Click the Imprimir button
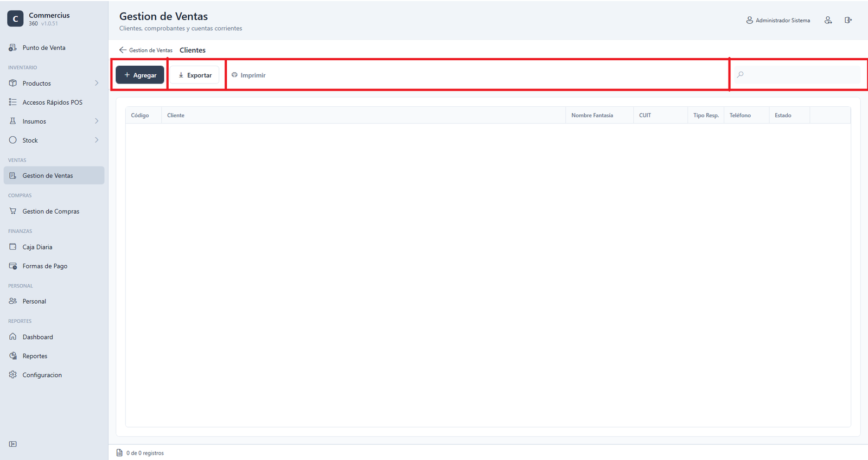Image resolution: width=868 pixels, height=460 pixels. pyautogui.click(x=248, y=75)
